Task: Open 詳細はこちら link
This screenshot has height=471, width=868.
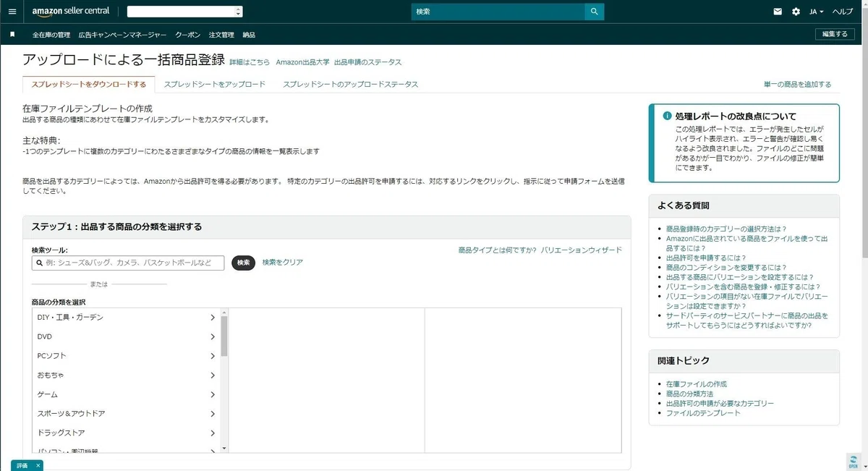Action: coord(250,62)
